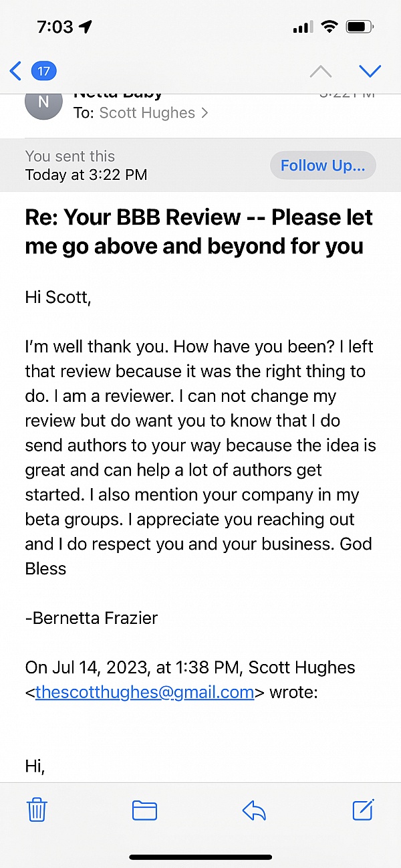Image resolution: width=401 pixels, height=868 pixels.
Task: Tap the -Bernetta Frazier signature line
Action: [92, 618]
